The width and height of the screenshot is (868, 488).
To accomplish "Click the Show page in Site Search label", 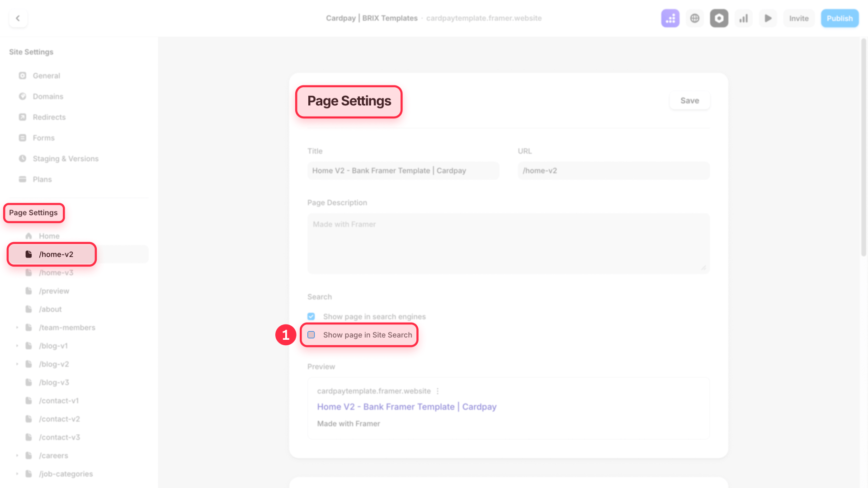I will pos(368,335).
